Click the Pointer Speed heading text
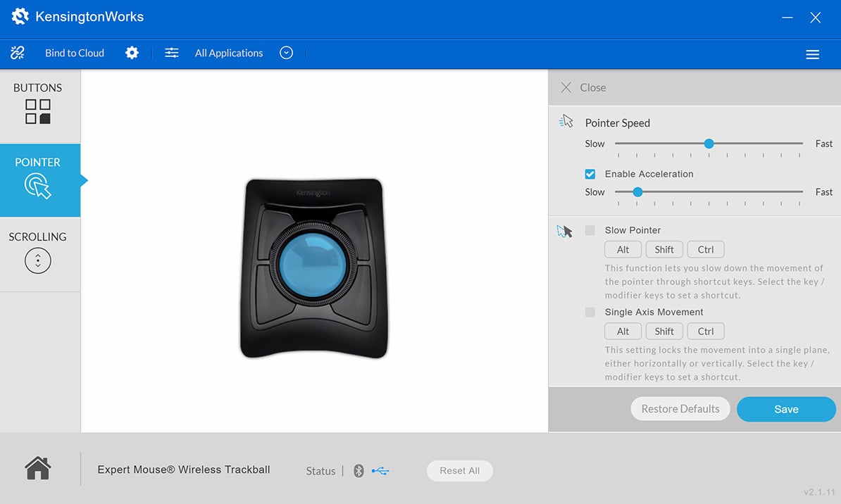Viewport: 841px width, 504px height. pyautogui.click(x=617, y=123)
